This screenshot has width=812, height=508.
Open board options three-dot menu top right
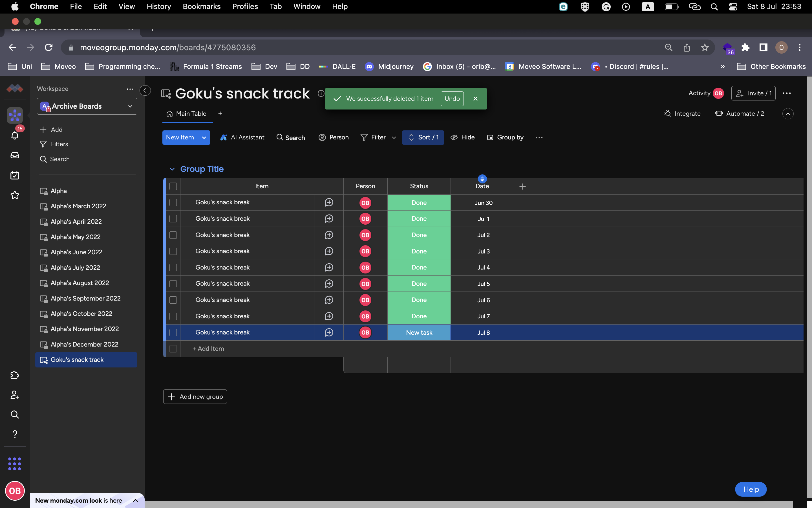click(787, 93)
